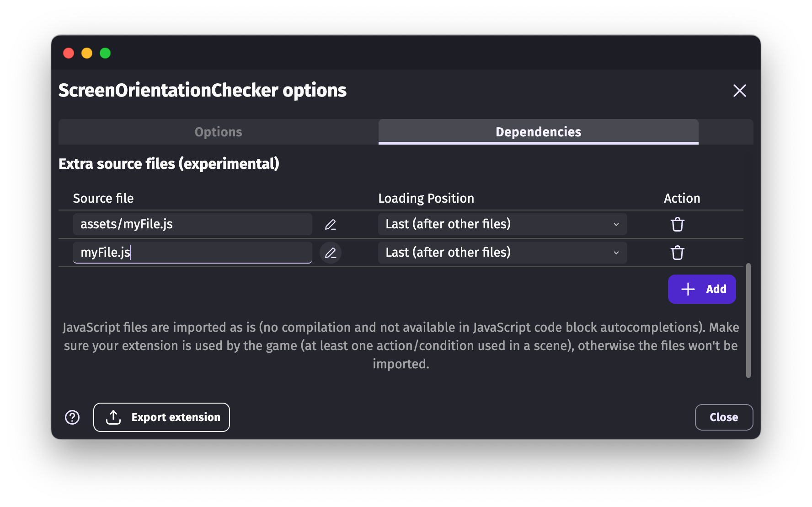Click the upload icon inside Export extension

tap(112, 417)
